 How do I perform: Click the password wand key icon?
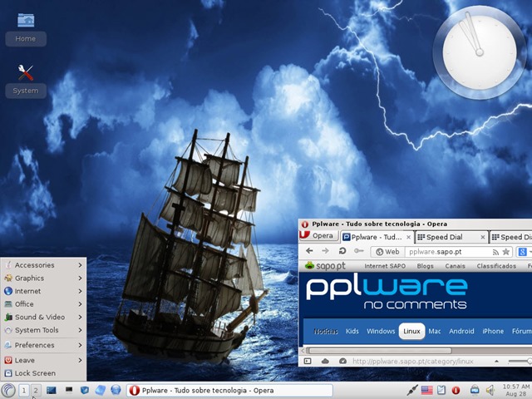358,251
